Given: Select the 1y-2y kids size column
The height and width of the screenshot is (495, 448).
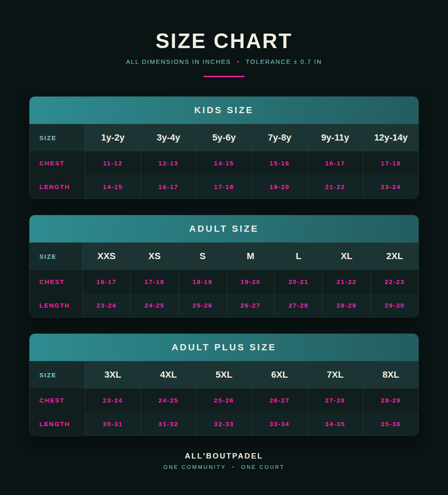Looking at the screenshot, I should [113, 138].
